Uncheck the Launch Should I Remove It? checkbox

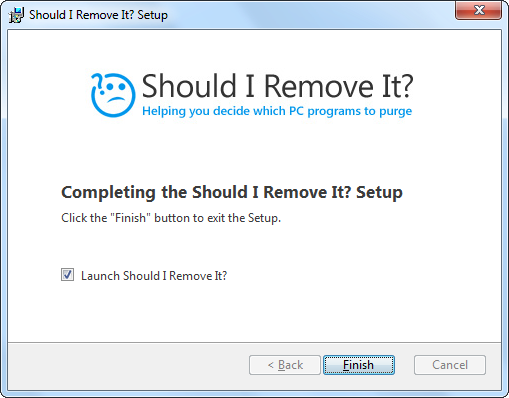coord(68,275)
